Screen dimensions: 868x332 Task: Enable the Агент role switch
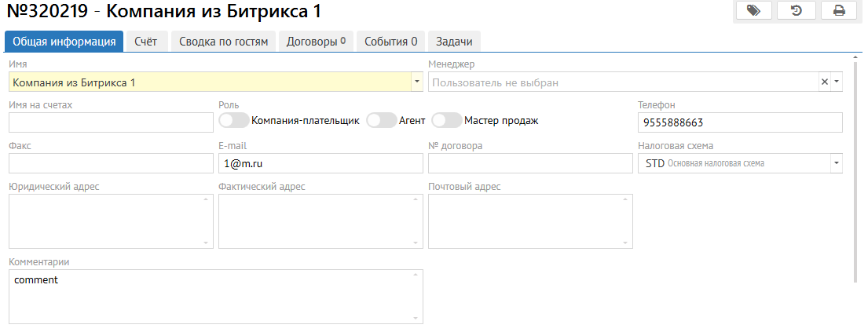382,120
